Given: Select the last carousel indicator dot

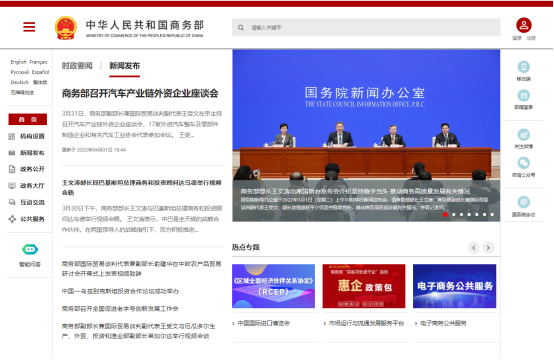Looking at the screenshot, I should (492, 214).
